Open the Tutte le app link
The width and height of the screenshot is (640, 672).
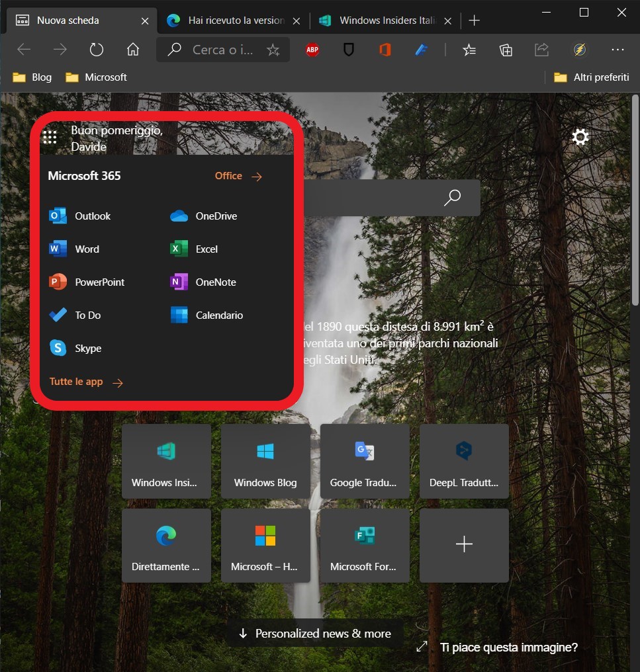tap(86, 382)
